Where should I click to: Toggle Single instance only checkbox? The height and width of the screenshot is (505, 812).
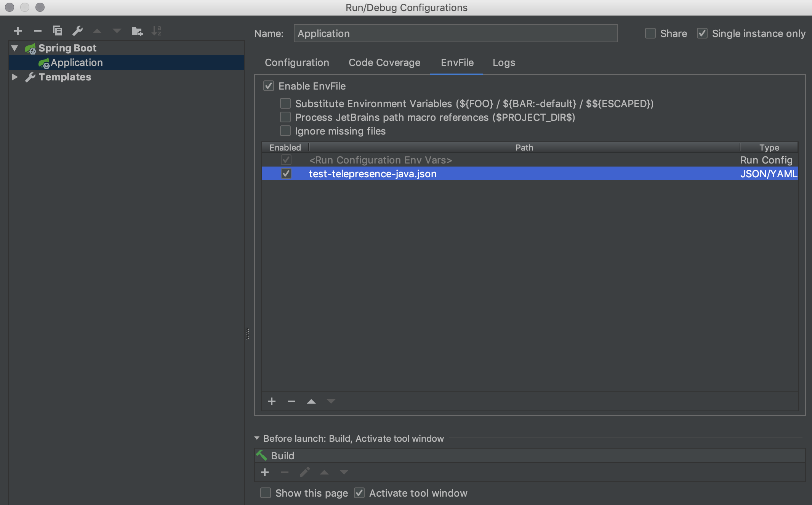click(x=702, y=34)
